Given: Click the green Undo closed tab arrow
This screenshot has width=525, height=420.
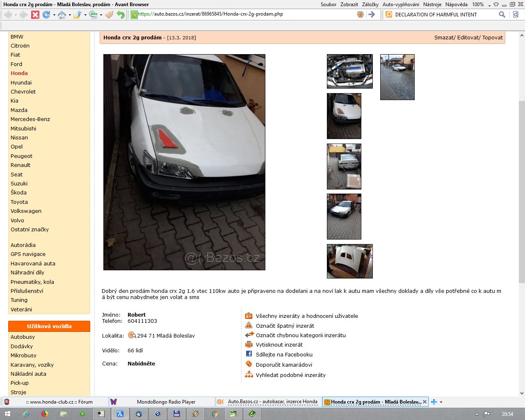Looking at the screenshot, I should point(120,15).
